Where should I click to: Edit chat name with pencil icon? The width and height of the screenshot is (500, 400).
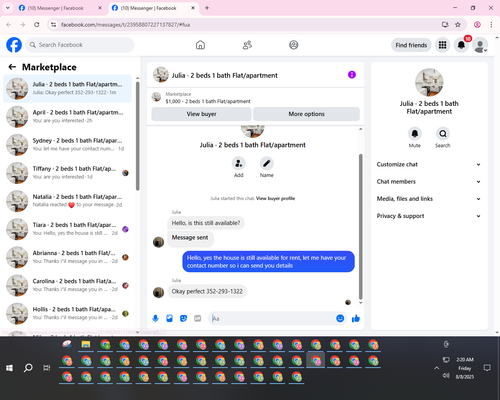coord(267,163)
